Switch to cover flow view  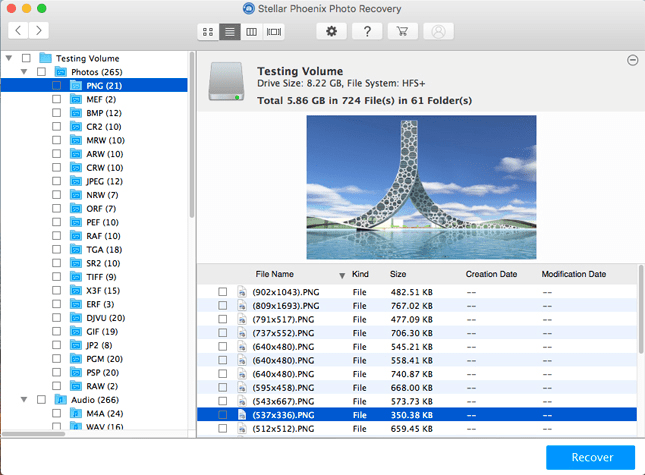pyautogui.click(x=274, y=32)
